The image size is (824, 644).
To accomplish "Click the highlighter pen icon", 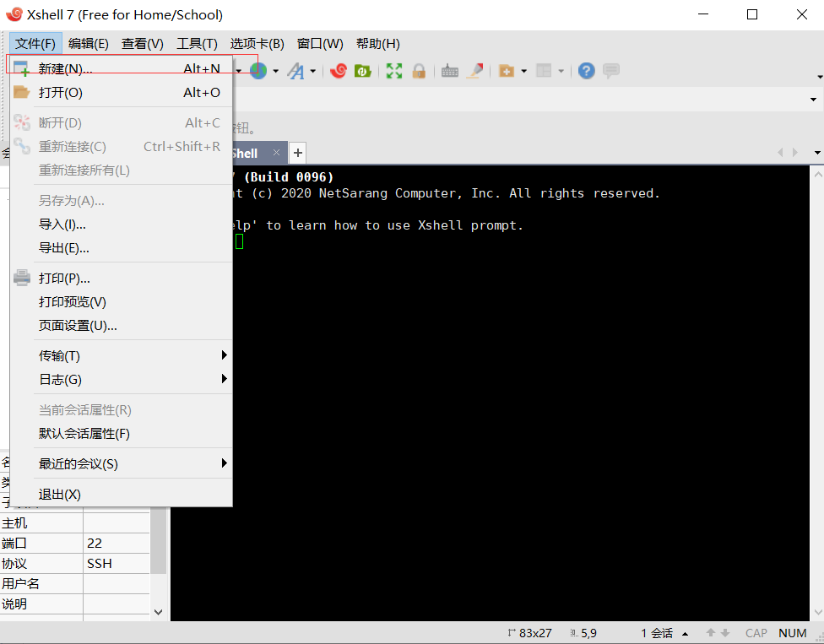I will pos(475,70).
